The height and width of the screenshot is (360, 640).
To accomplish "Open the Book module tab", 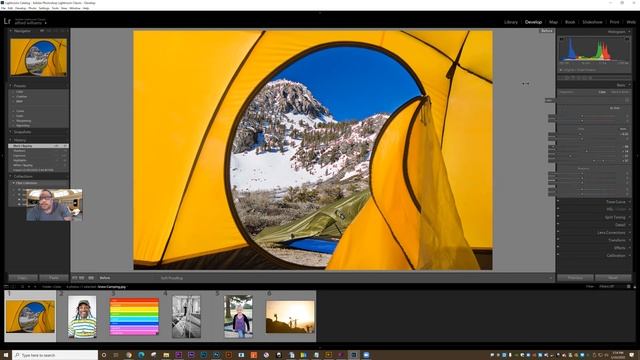I will coord(570,22).
